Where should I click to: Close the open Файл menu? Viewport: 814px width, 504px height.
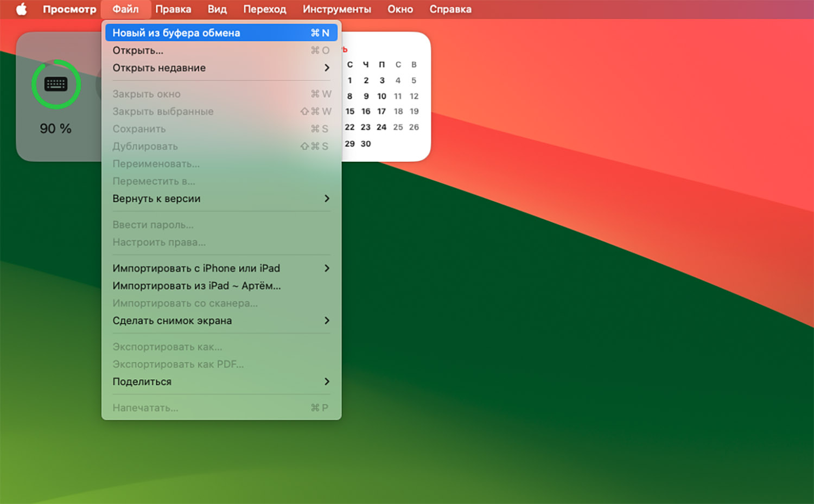tap(125, 9)
